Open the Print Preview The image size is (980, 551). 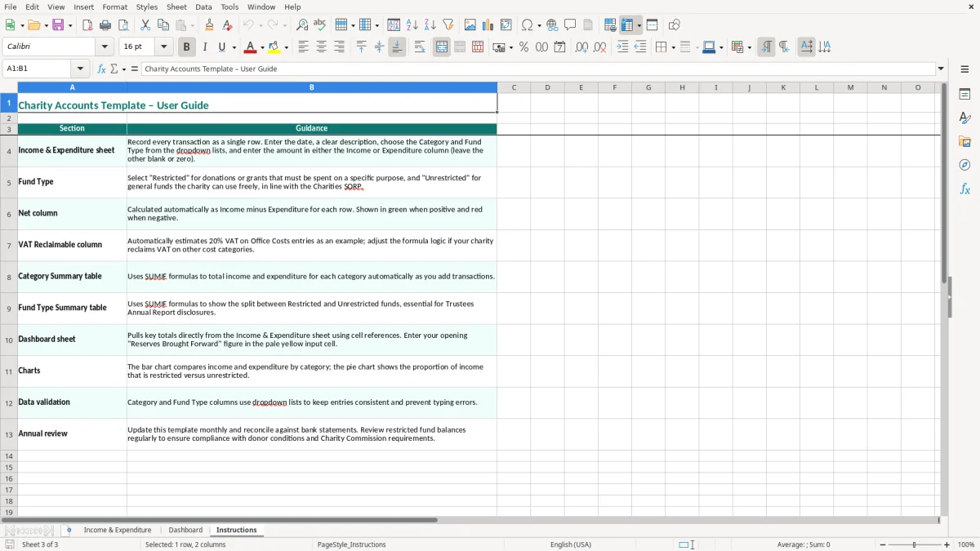(x=122, y=25)
